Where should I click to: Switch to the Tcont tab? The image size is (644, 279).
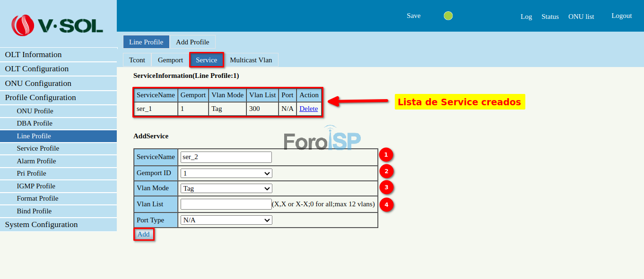tap(137, 60)
